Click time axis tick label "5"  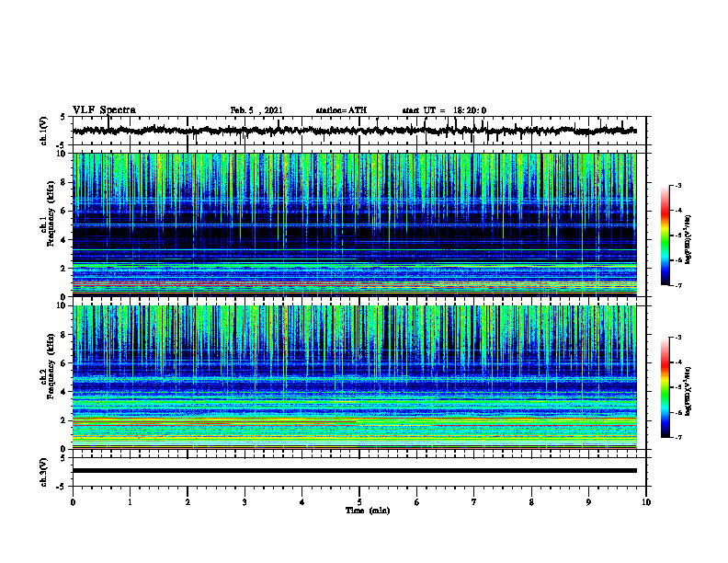pos(359,502)
